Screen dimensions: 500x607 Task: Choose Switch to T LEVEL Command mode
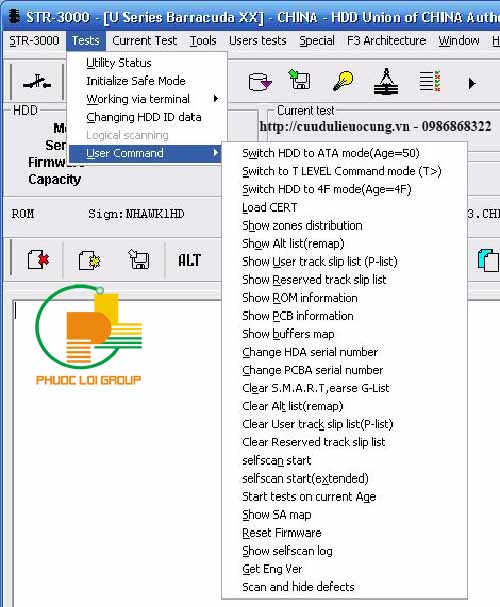click(x=344, y=171)
